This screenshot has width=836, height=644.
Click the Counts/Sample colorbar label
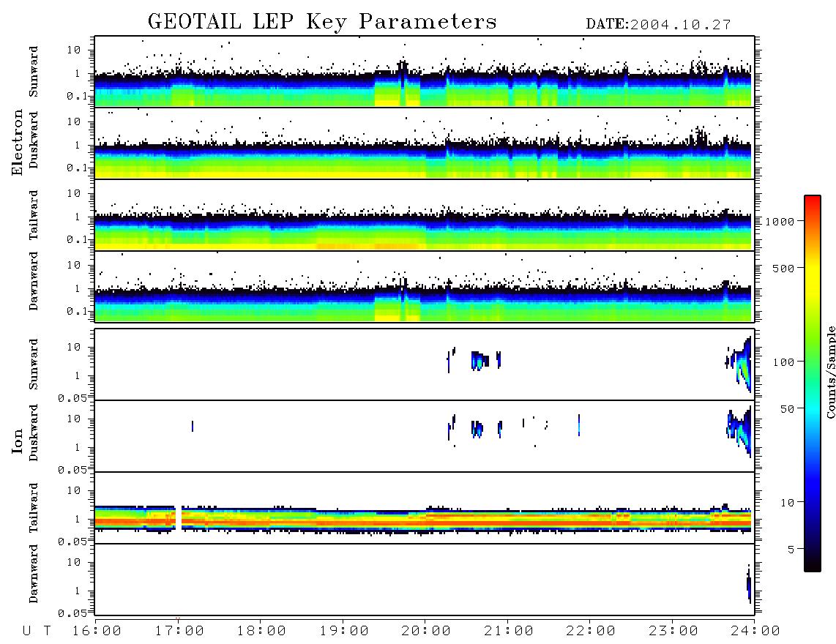pyautogui.click(x=830, y=372)
